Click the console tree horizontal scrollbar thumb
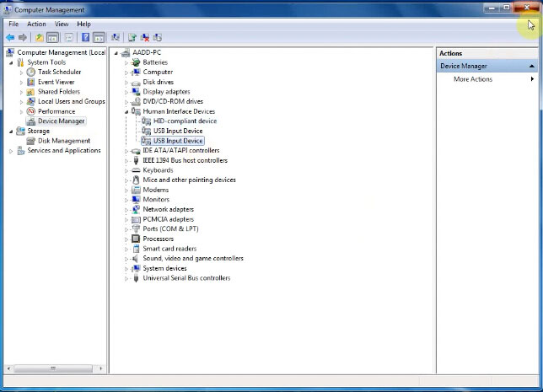 53,368
